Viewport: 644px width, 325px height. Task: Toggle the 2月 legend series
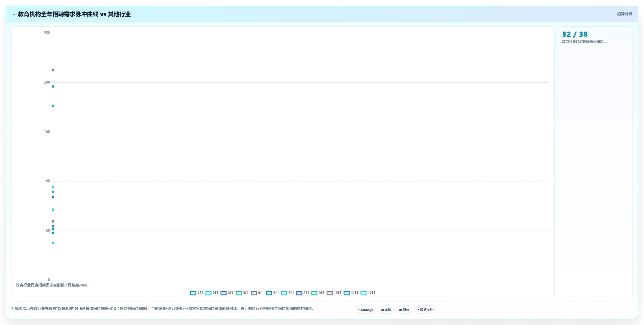tap(212, 293)
